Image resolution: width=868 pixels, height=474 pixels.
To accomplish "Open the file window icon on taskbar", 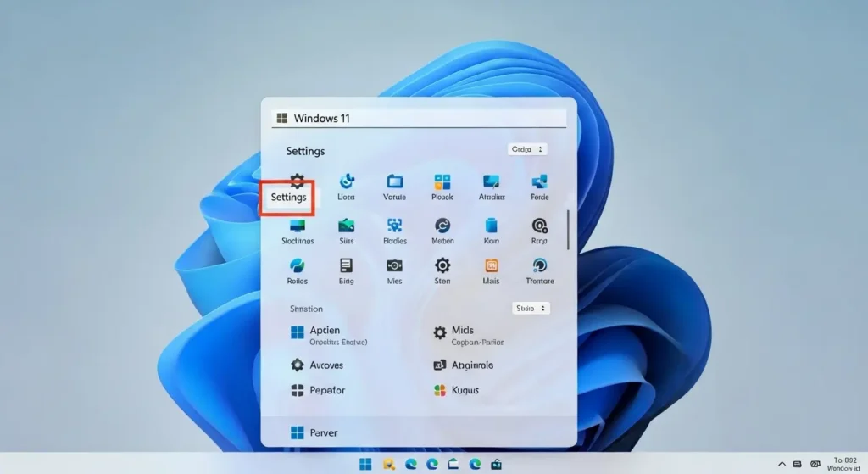I will click(453, 464).
